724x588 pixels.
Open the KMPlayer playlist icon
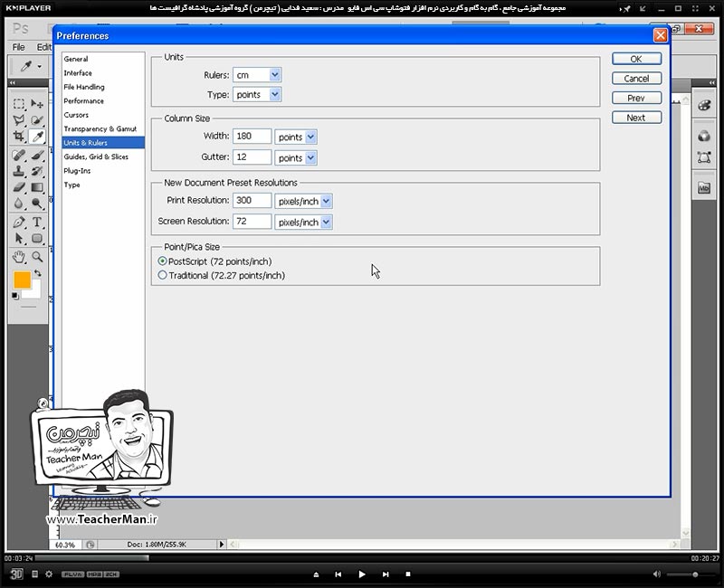[x=34, y=574]
